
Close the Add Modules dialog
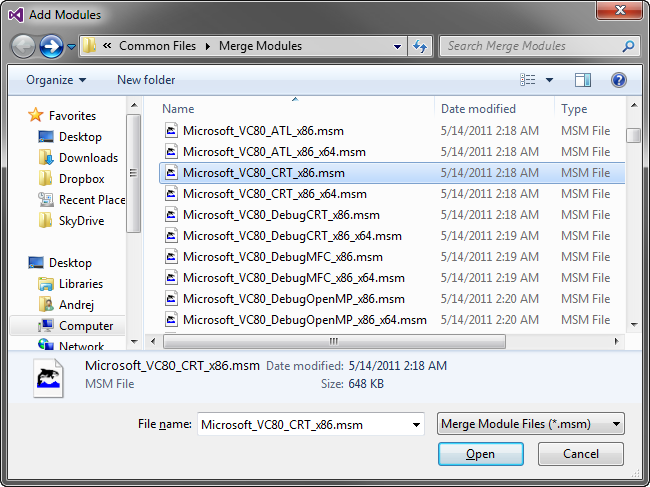coord(620,10)
